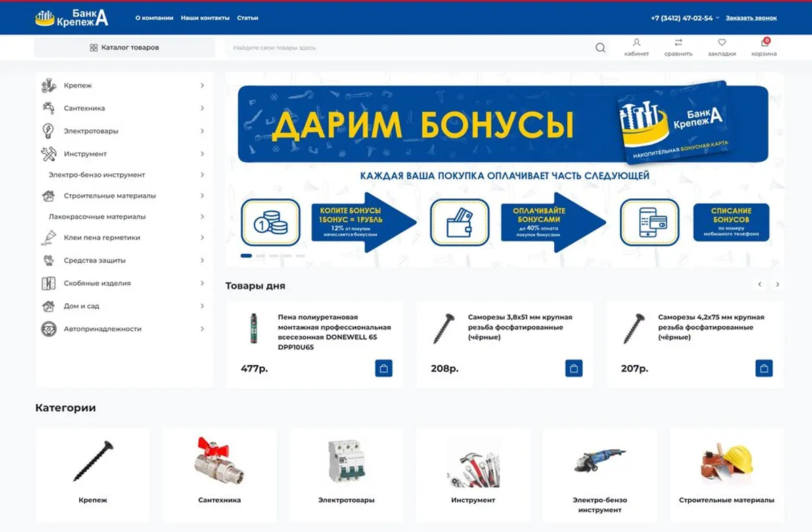812x532 pixels.
Task: Select Средства защиты in the sidebar
Action: (95, 261)
